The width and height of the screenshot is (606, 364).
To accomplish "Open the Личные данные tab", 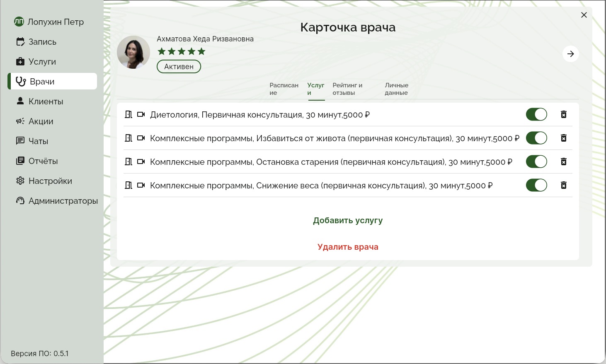I will click(397, 89).
